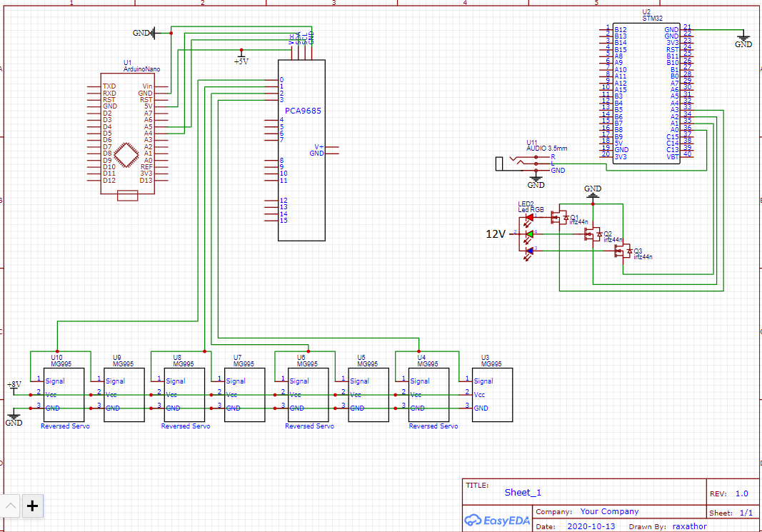Click the up-arrow button beside plus
Image resolution: width=762 pixels, height=532 pixels.
click(11, 506)
